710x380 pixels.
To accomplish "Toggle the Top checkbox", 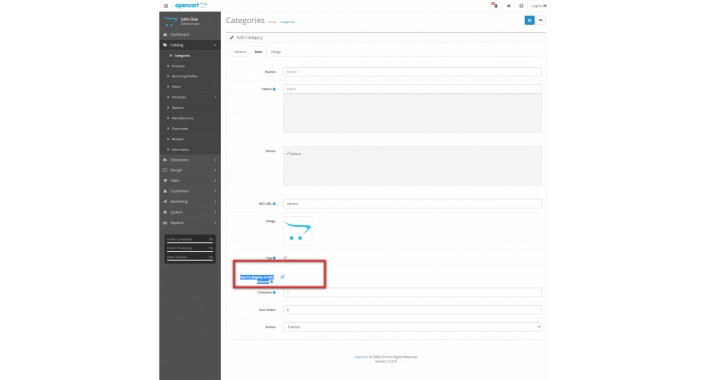I will tap(285, 258).
